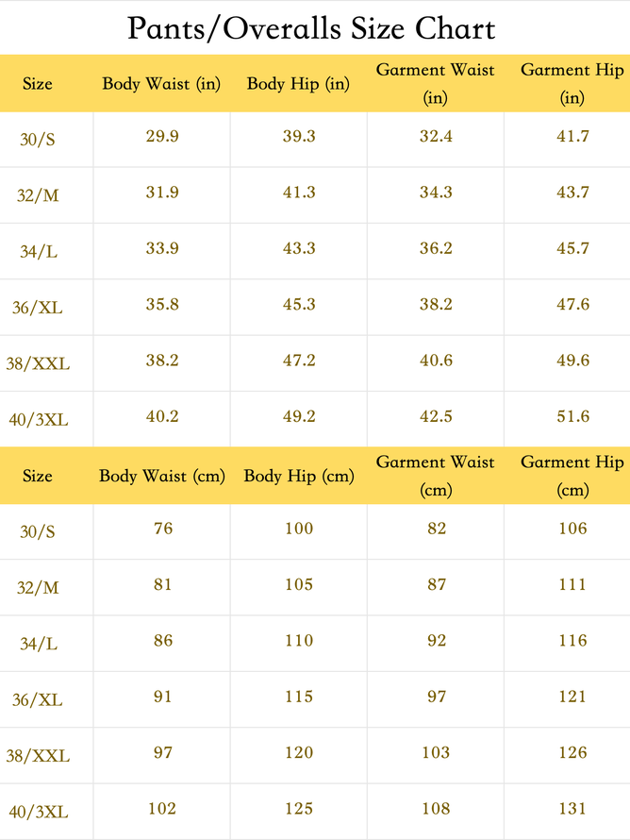
Task: Click the garment waist cell showing 108
Action: coord(436,808)
